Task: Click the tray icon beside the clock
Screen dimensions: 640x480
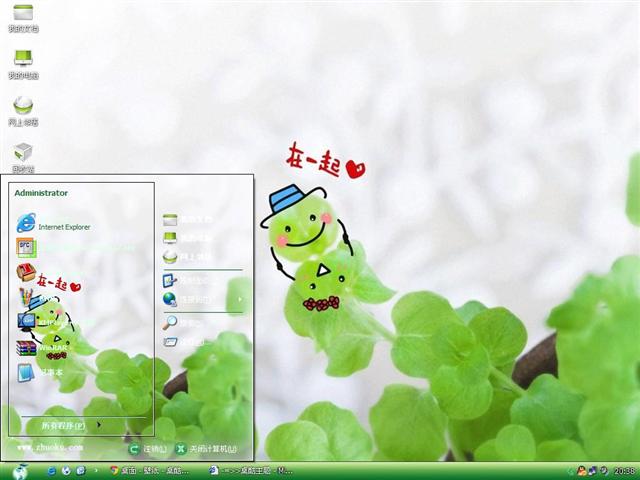Action: [604, 471]
